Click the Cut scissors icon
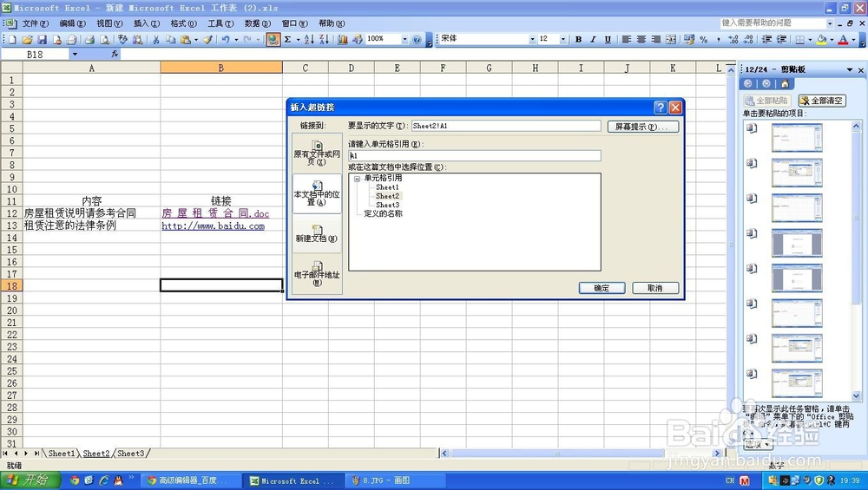The height and width of the screenshot is (490, 868). [156, 39]
